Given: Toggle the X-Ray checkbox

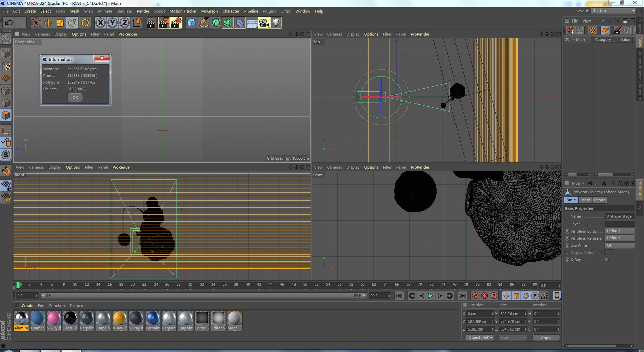Looking at the screenshot, I should 606,259.
